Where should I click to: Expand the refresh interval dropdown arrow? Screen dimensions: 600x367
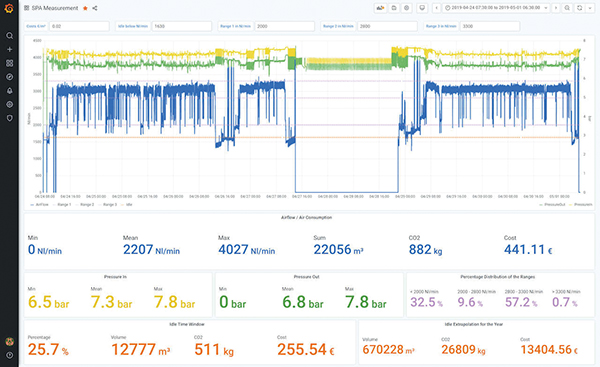pyautogui.click(x=590, y=8)
